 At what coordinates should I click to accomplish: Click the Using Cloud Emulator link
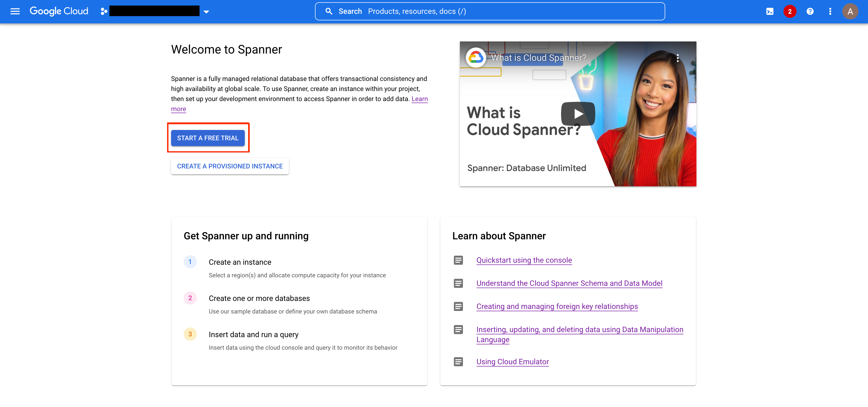pos(512,362)
